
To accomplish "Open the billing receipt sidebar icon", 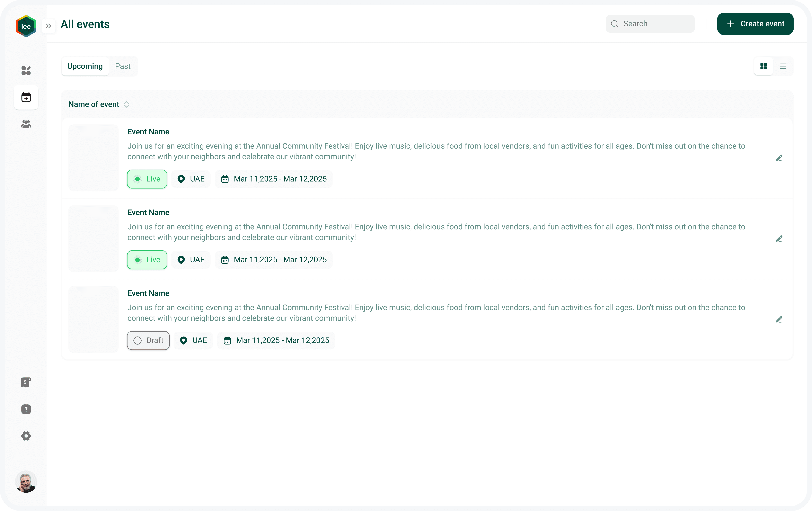I will 26,382.
